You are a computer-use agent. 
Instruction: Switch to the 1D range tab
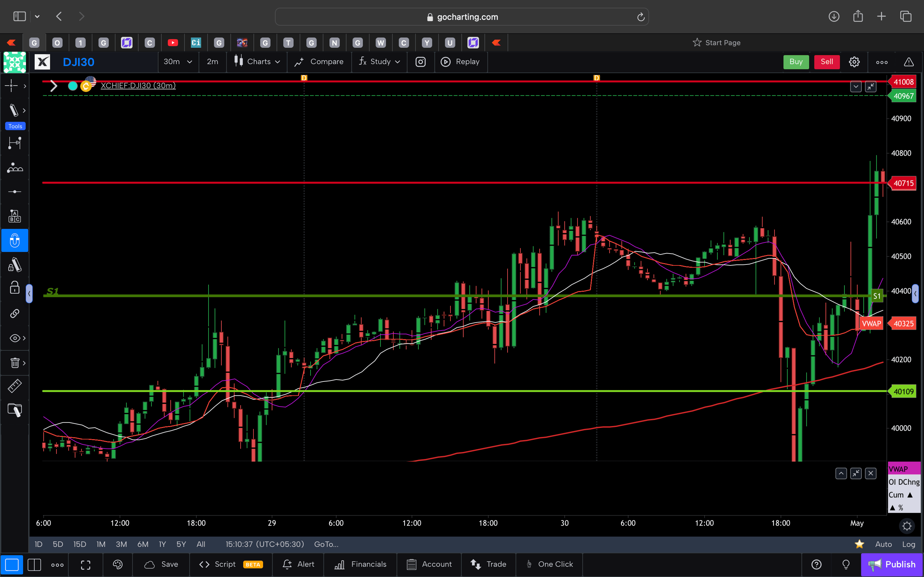pos(38,544)
